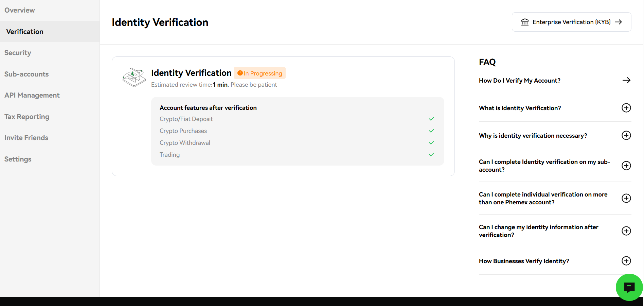Screen dimensions: 644x306
Task: Expand How Businesses Verify Identity
Action: (626, 261)
